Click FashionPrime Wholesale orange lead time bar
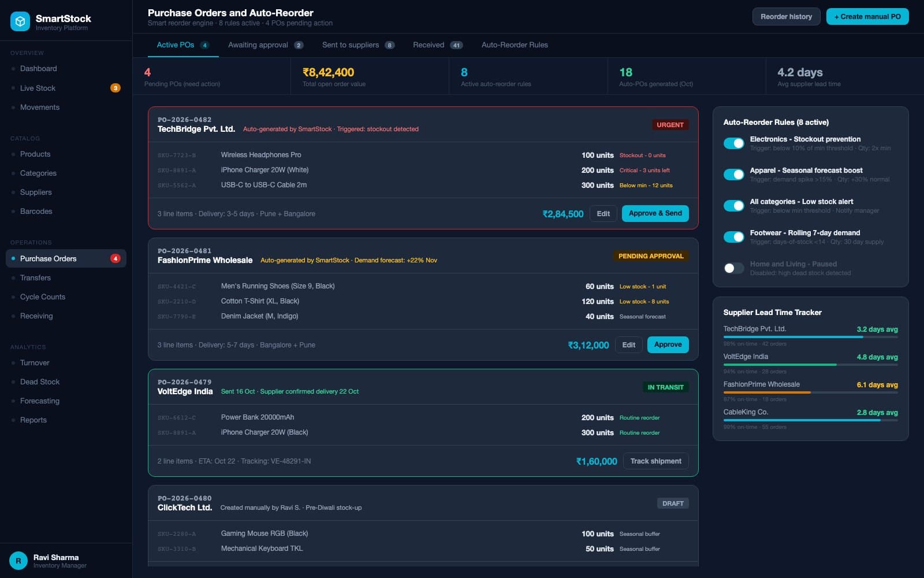 click(767, 392)
